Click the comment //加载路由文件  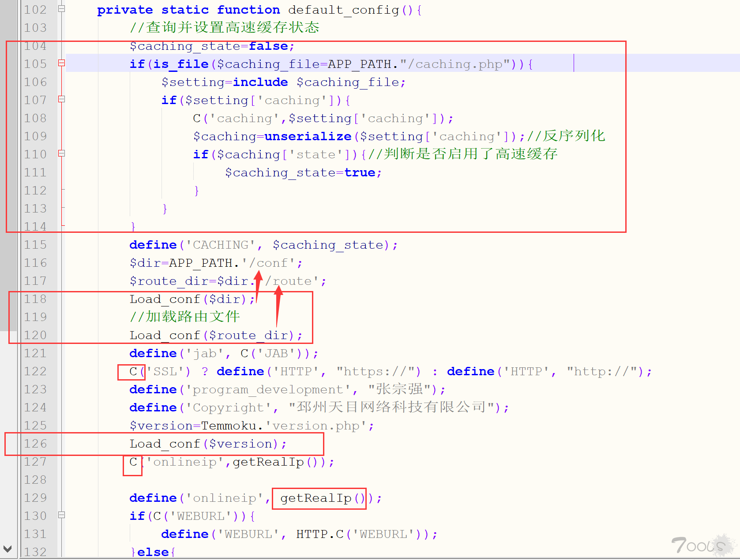tap(185, 317)
